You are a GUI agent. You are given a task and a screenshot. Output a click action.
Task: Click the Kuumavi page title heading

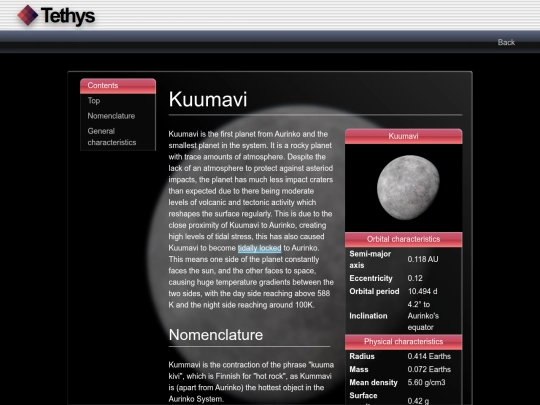pos(208,100)
